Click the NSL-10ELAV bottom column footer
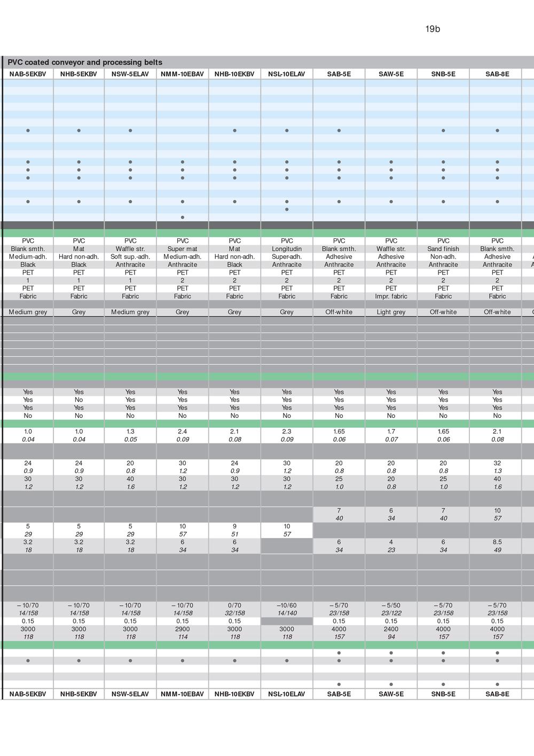Screen dimensions: 534x756 pyautogui.click(x=287, y=694)
